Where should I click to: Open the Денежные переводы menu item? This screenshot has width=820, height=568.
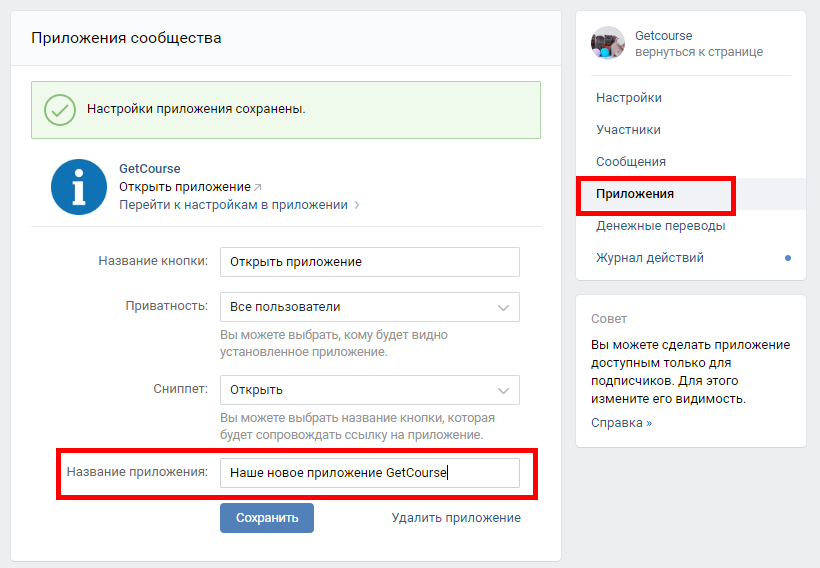660,226
